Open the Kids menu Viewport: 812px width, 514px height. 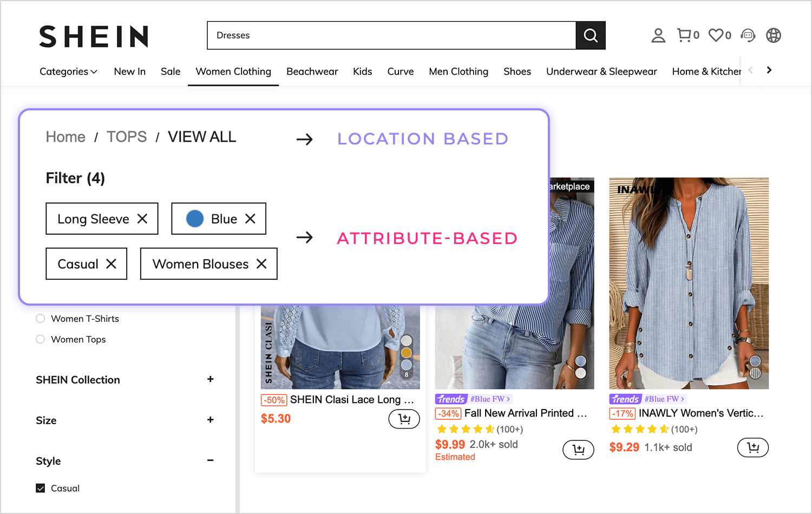363,71
